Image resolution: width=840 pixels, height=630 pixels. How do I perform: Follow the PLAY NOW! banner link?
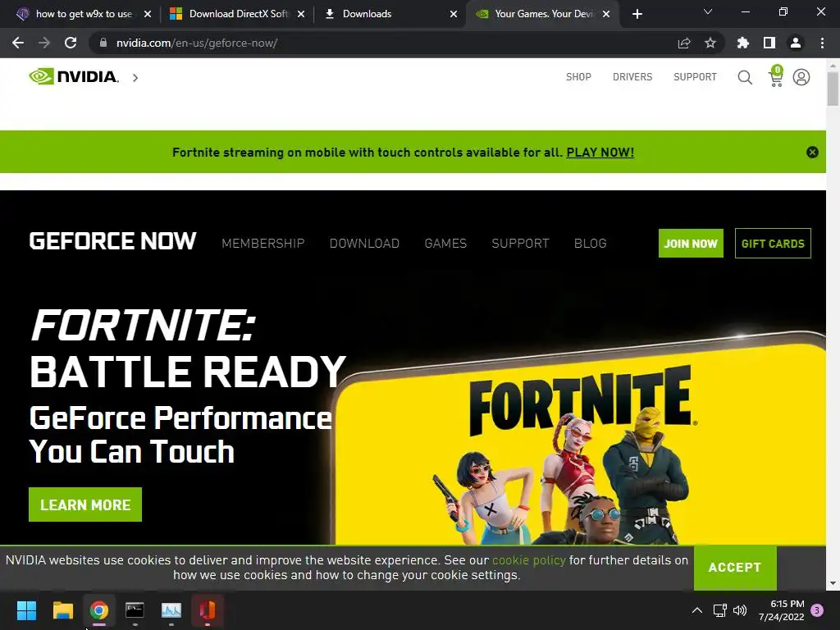[x=600, y=153]
